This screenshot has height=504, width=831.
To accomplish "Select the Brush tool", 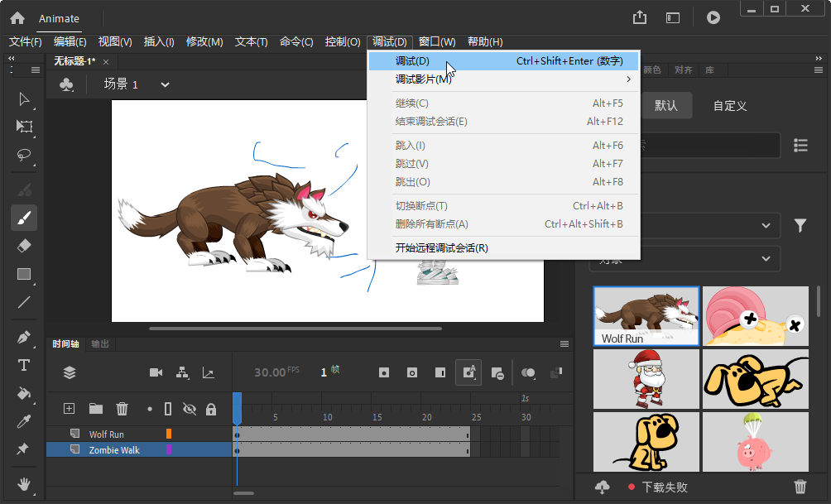I will coord(24,218).
